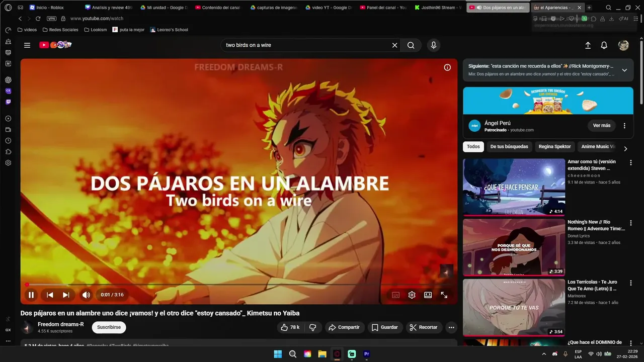
Task: Open browser tab search magnifier
Action: coord(608,8)
